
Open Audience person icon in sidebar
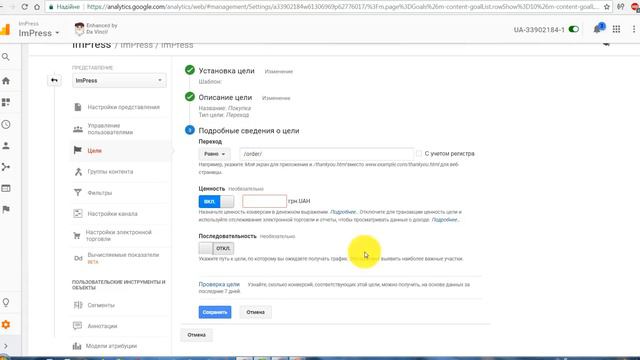point(6,146)
